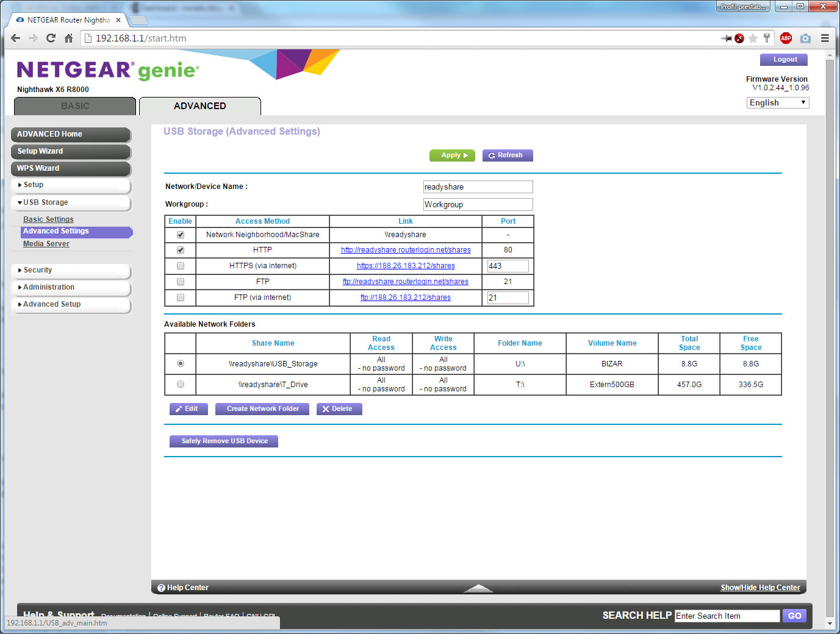Image resolution: width=840 pixels, height=634 pixels.
Task: Enable the HTTPS (via internet) checkbox
Action: (x=181, y=266)
